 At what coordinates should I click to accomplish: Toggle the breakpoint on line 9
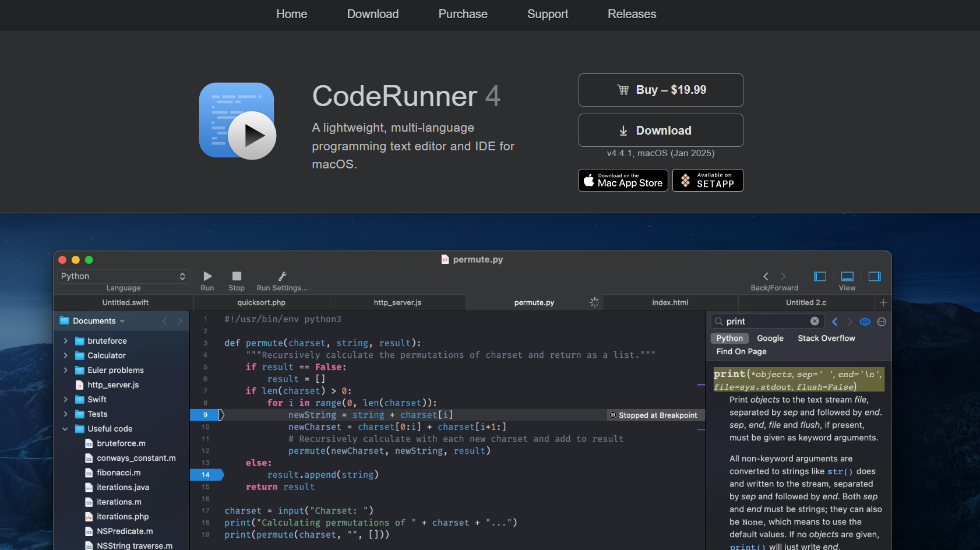[205, 415]
